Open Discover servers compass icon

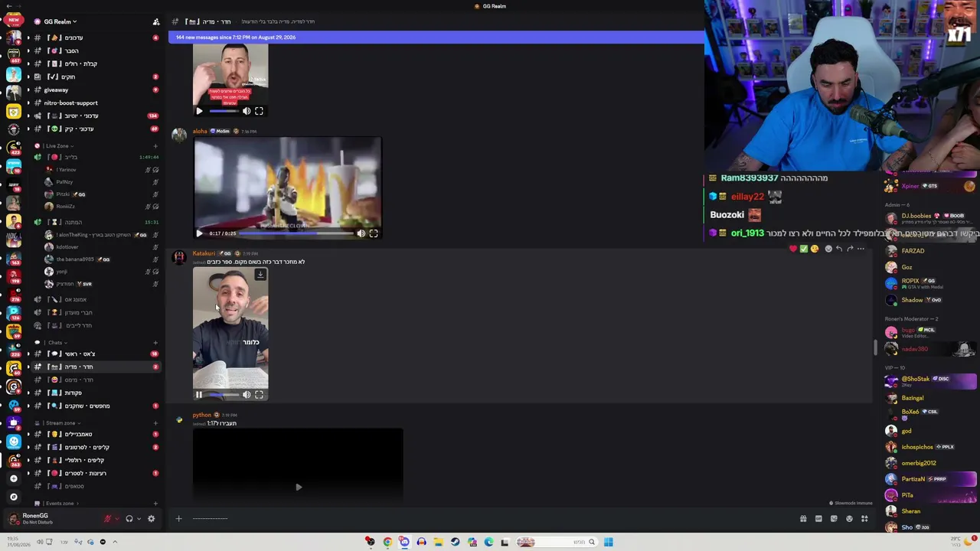[13, 497]
